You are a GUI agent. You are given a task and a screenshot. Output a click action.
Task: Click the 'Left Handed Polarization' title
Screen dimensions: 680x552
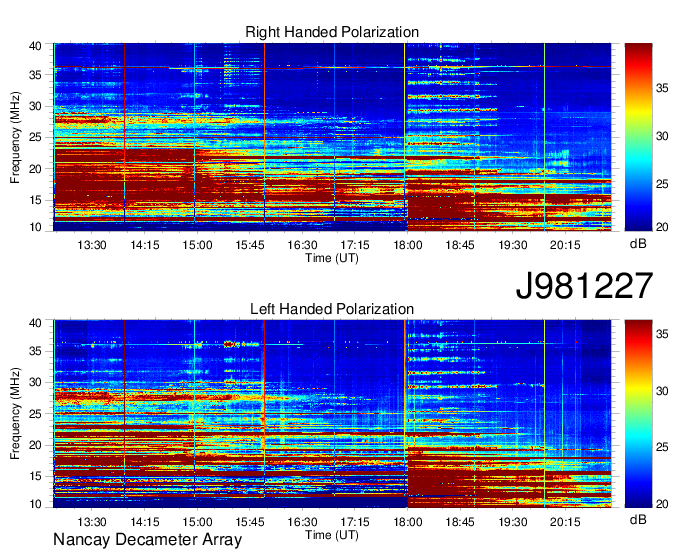pyautogui.click(x=332, y=309)
